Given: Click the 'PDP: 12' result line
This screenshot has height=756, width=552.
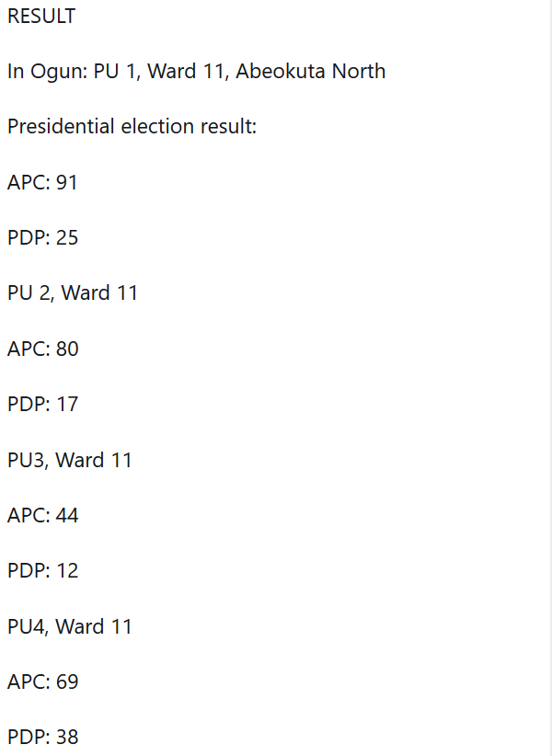Looking at the screenshot, I should click(42, 571).
